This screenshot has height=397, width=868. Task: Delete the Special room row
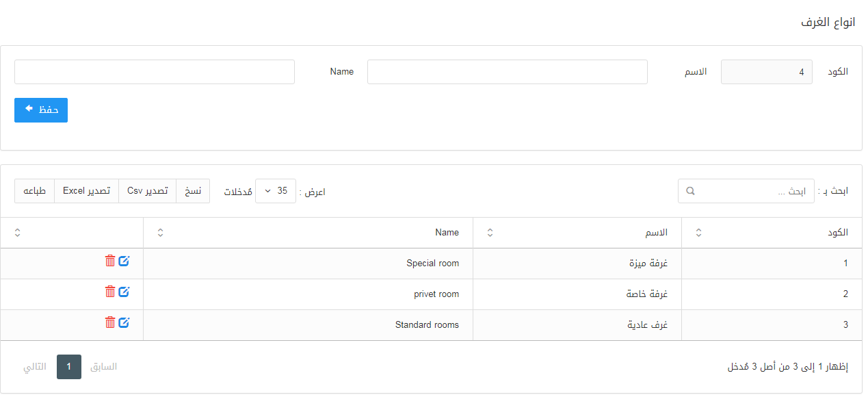coord(110,261)
